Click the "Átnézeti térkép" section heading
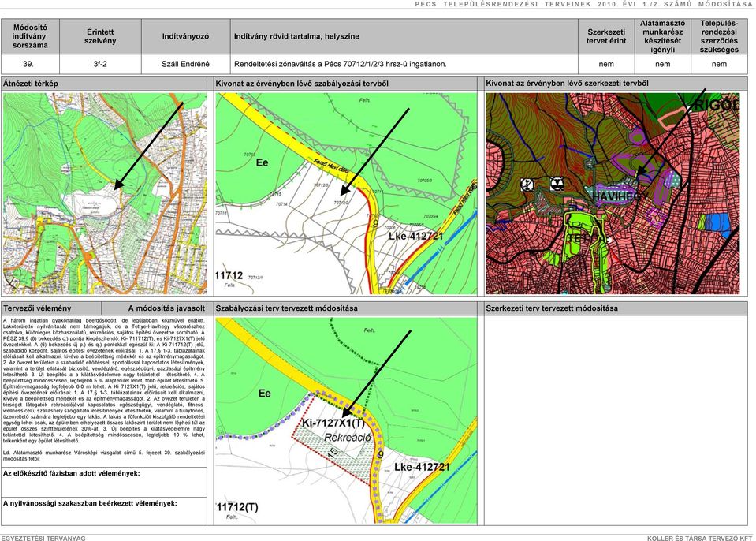 (x=31, y=84)
